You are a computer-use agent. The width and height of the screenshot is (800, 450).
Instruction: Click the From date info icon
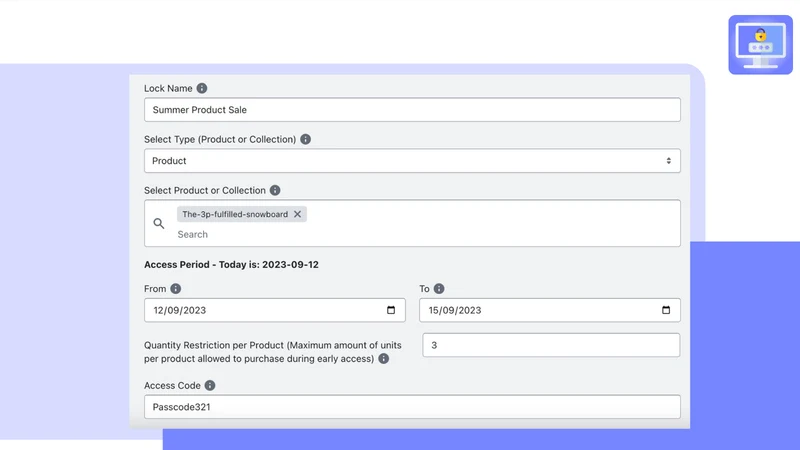176,289
